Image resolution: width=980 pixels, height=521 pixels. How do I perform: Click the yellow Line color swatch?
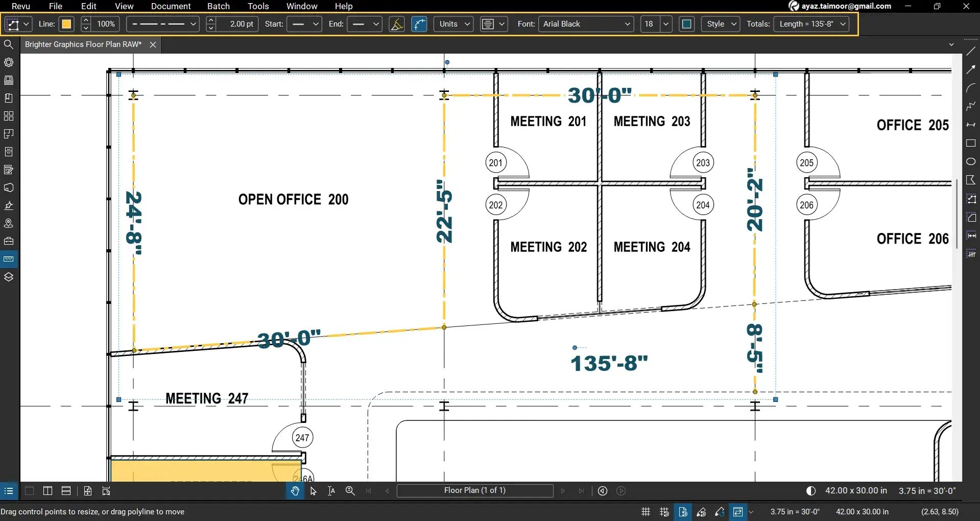[x=66, y=23]
